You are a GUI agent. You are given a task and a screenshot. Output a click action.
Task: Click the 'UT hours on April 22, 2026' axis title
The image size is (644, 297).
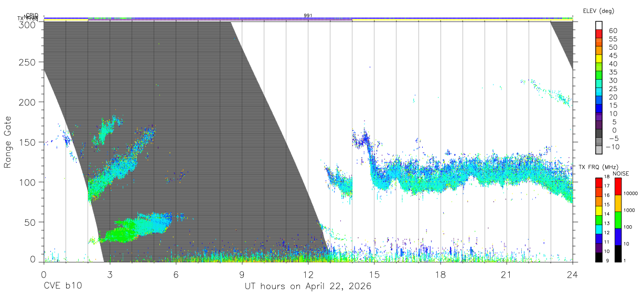pyautogui.click(x=308, y=287)
